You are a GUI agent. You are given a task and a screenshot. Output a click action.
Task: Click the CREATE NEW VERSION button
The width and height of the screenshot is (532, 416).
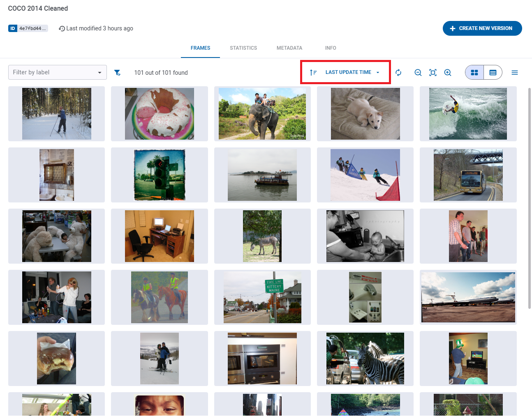click(x=482, y=28)
